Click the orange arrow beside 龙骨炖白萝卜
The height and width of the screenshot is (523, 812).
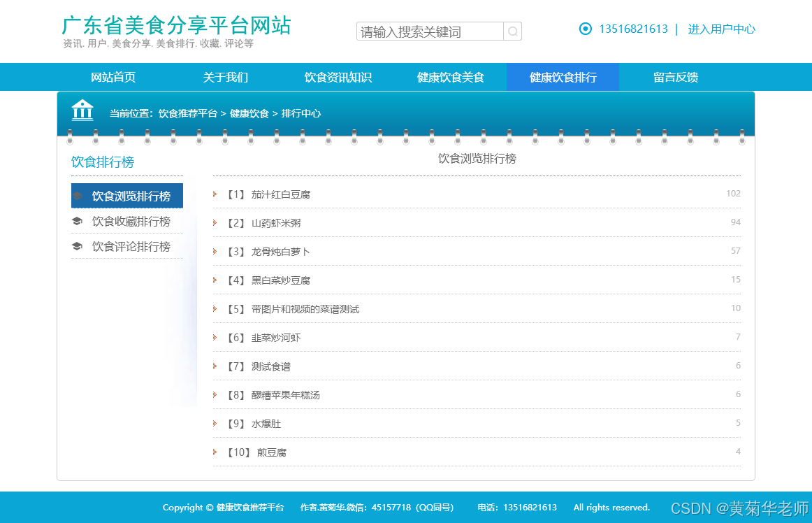click(x=215, y=252)
